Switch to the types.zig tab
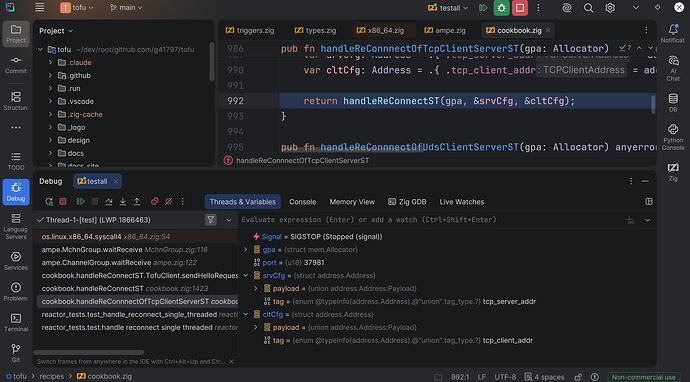The width and height of the screenshot is (690, 382). click(316, 30)
